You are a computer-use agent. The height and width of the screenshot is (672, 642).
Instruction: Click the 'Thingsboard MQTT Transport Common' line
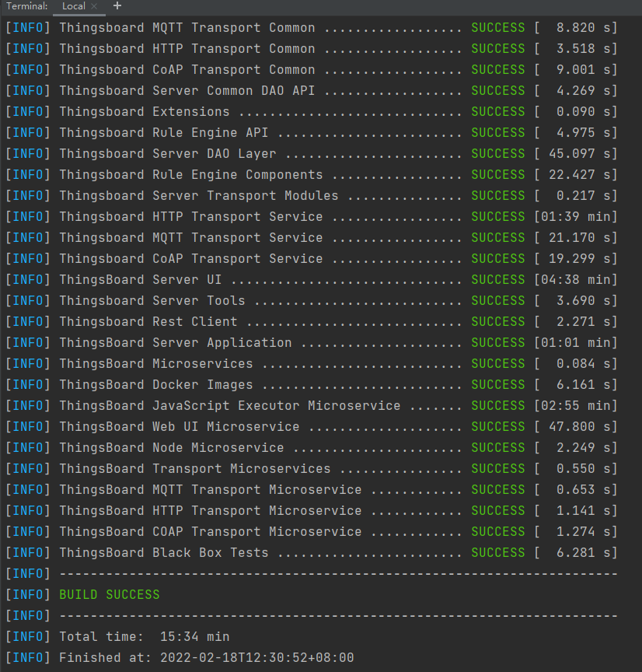[312, 28]
